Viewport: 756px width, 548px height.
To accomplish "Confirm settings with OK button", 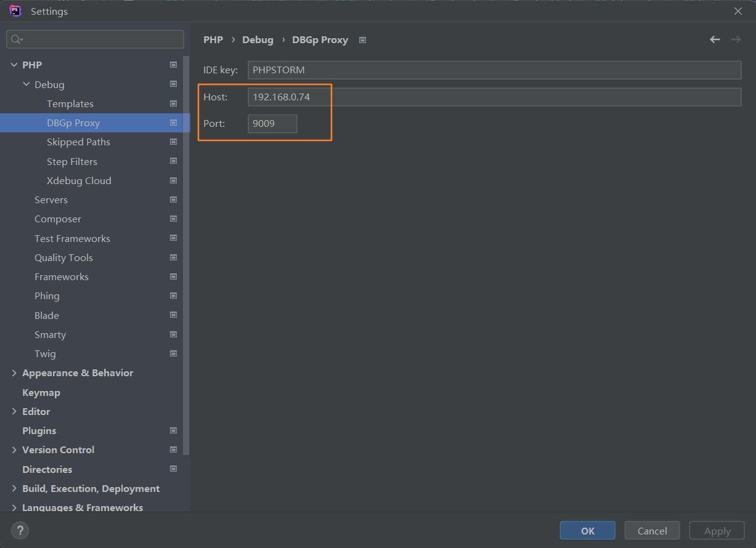I will point(588,531).
